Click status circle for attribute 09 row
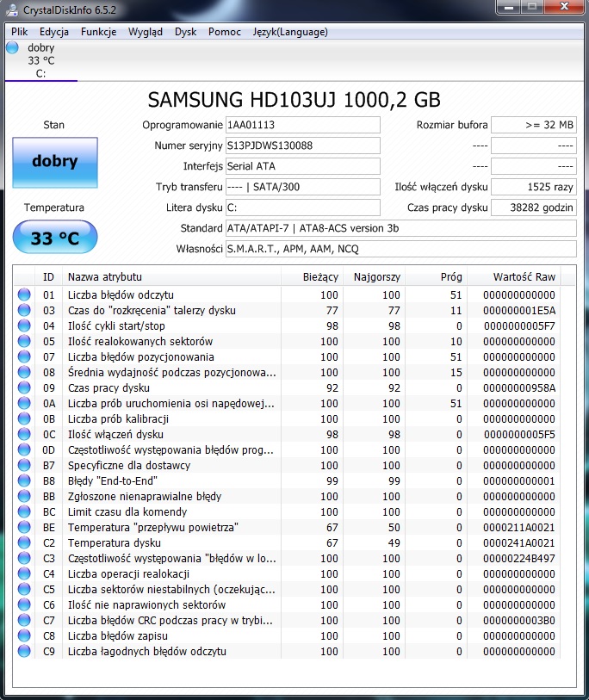 click(x=24, y=387)
